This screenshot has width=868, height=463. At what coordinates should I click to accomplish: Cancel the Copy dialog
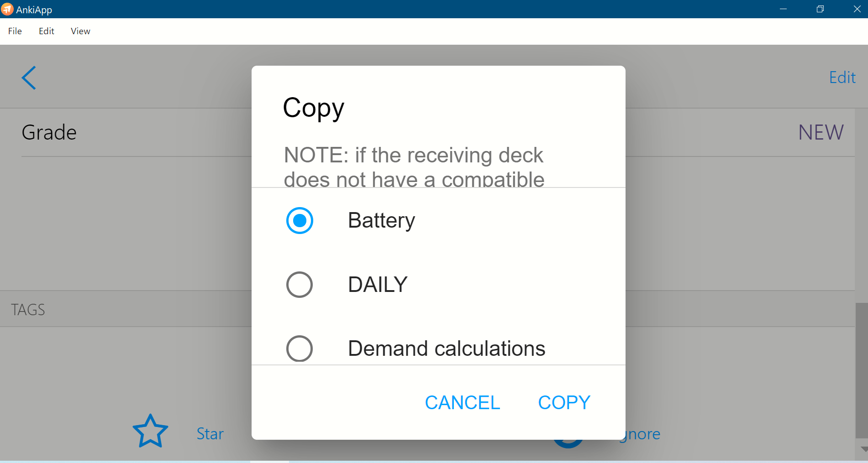[463, 403]
